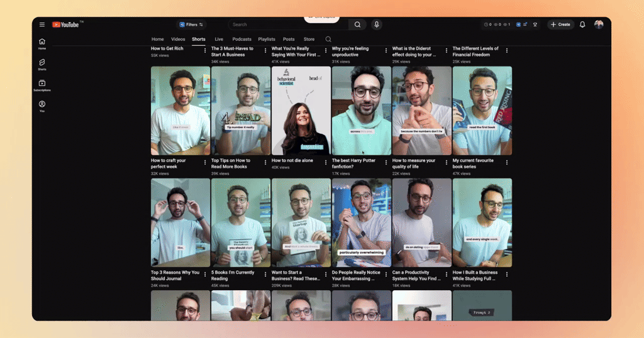Open the notifications bell

[582, 25]
